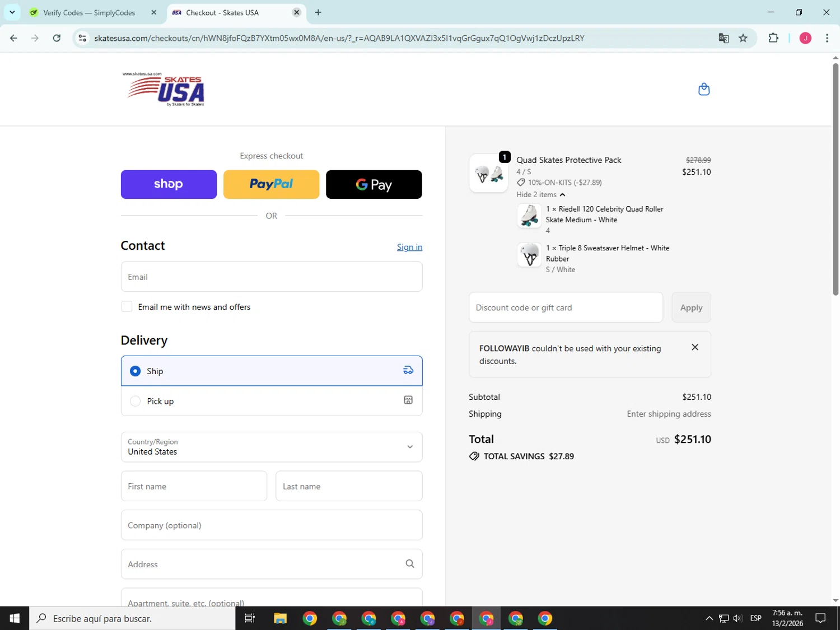
Task: Open Task View on the taskbar
Action: point(250,618)
